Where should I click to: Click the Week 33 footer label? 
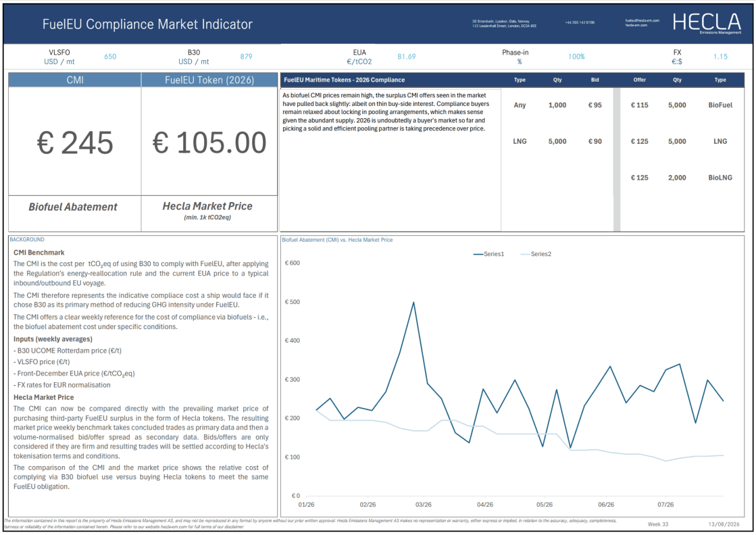point(657,524)
